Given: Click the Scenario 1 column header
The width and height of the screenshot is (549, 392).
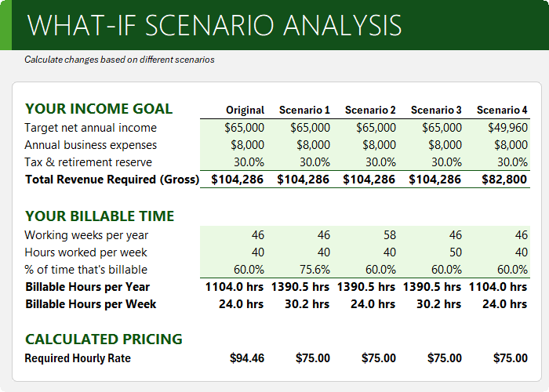Looking at the screenshot, I should [x=304, y=111].
